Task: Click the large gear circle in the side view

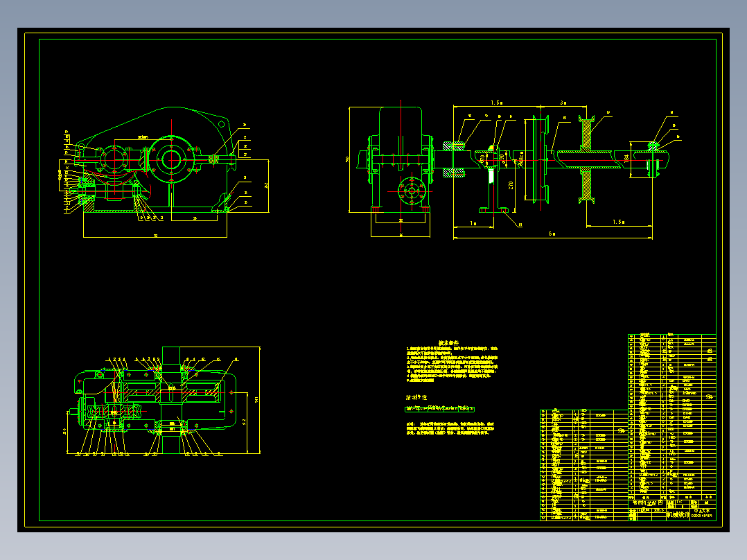Action: (171, 159)
